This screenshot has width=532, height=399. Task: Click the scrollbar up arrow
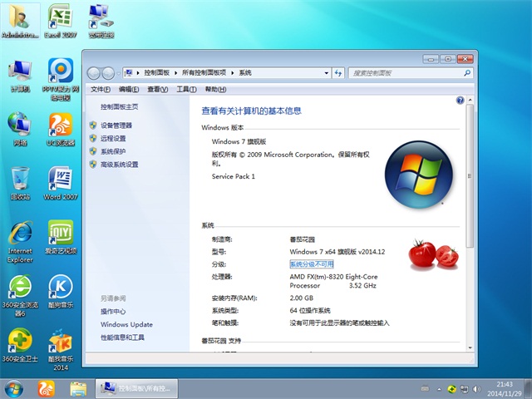tap(470, 100)
